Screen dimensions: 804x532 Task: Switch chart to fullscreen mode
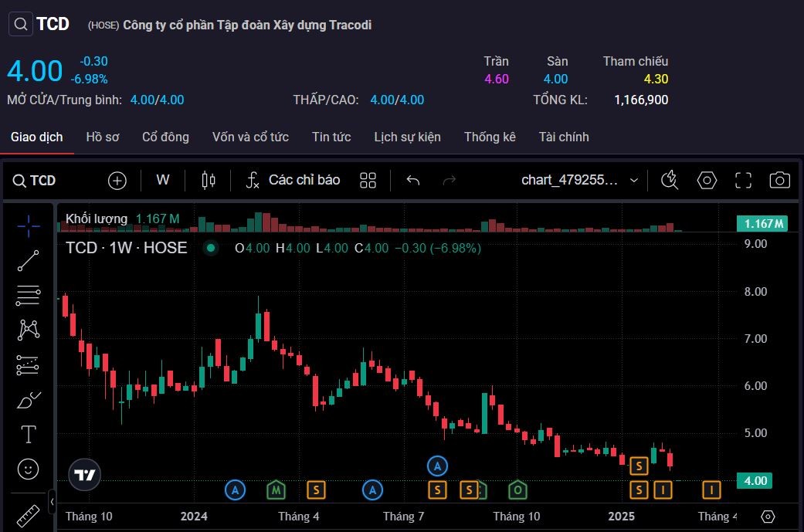click(743, 181)
